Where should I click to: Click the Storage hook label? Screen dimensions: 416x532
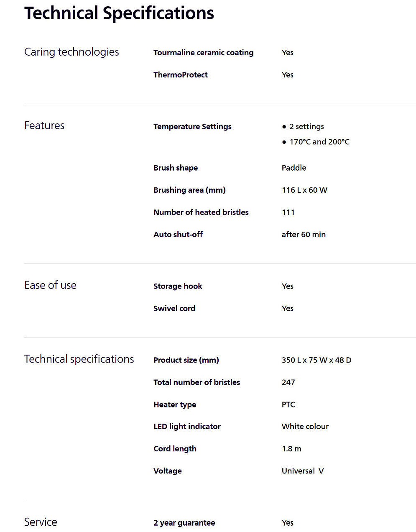pyautogui.click(x=178, y=286)
